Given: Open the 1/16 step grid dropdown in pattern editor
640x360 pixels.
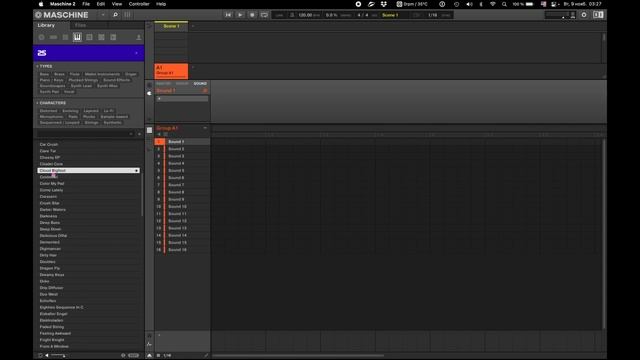Looking at the screenshot, I should pos(167,356).
